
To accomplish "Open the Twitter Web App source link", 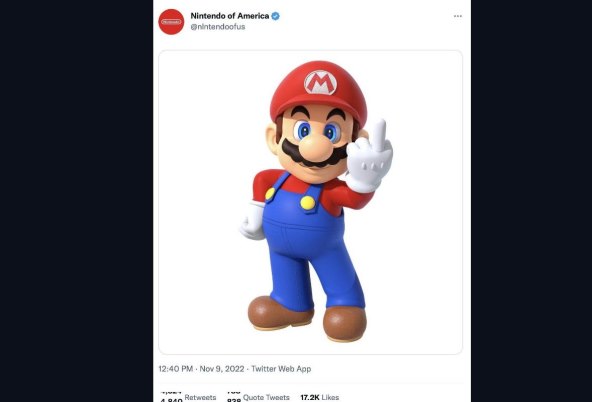I will [281, 369].
